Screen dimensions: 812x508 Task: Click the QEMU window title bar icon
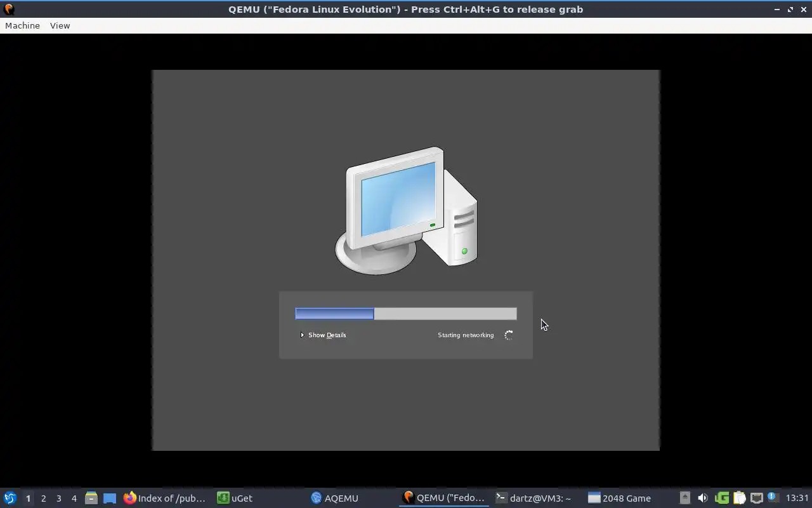click(9, 9)
